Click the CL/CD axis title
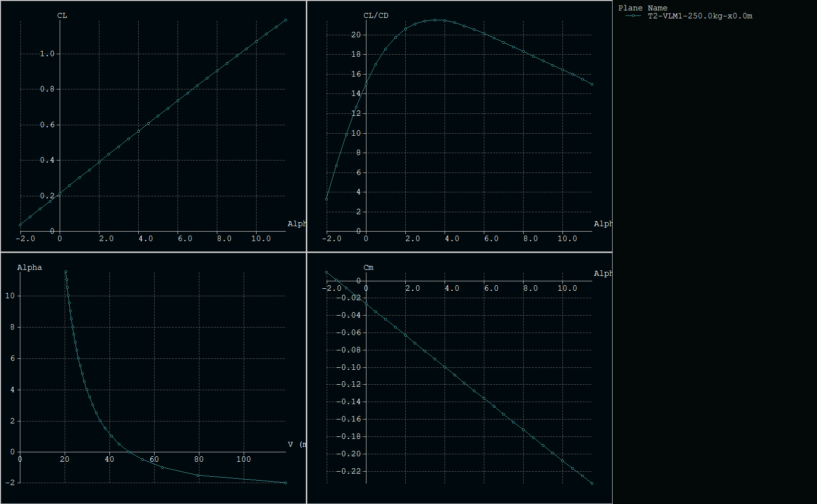Image resolution: width=817 pixels, height=504 pixels. pos(376,15)
